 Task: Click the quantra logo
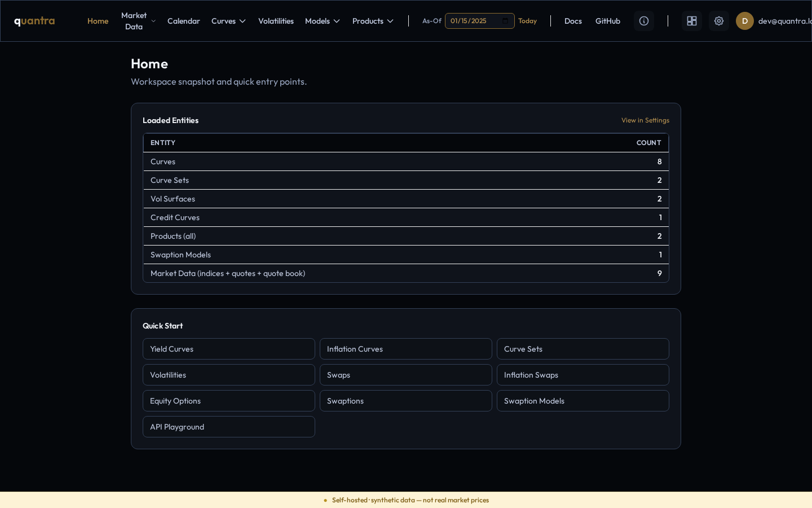click(34, 21)
